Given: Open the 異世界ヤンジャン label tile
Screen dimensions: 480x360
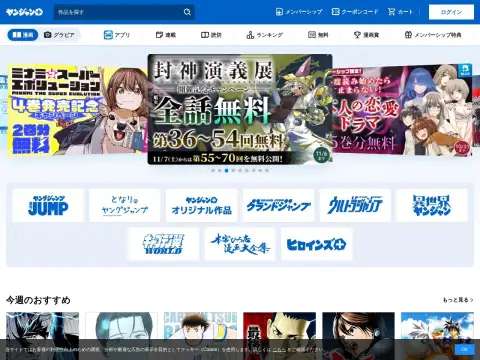Looking at the screenshot, I should (x=432, y=205).
